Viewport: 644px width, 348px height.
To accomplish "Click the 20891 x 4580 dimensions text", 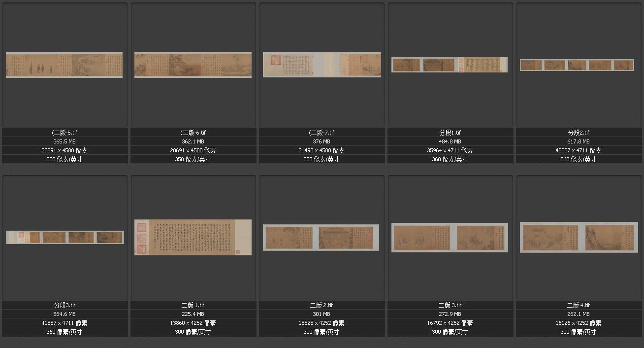I will coord(65,150).
